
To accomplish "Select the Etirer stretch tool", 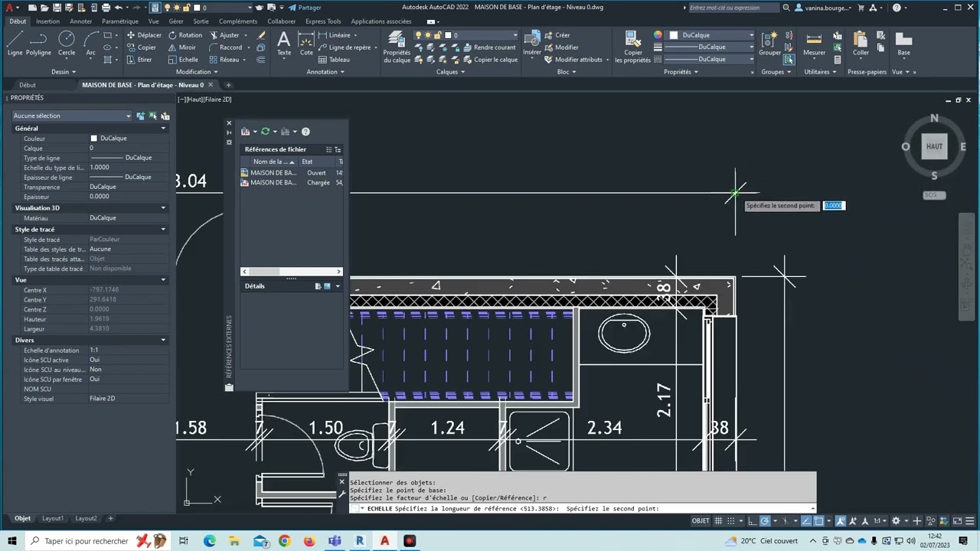I will click(x=139, y=60).
